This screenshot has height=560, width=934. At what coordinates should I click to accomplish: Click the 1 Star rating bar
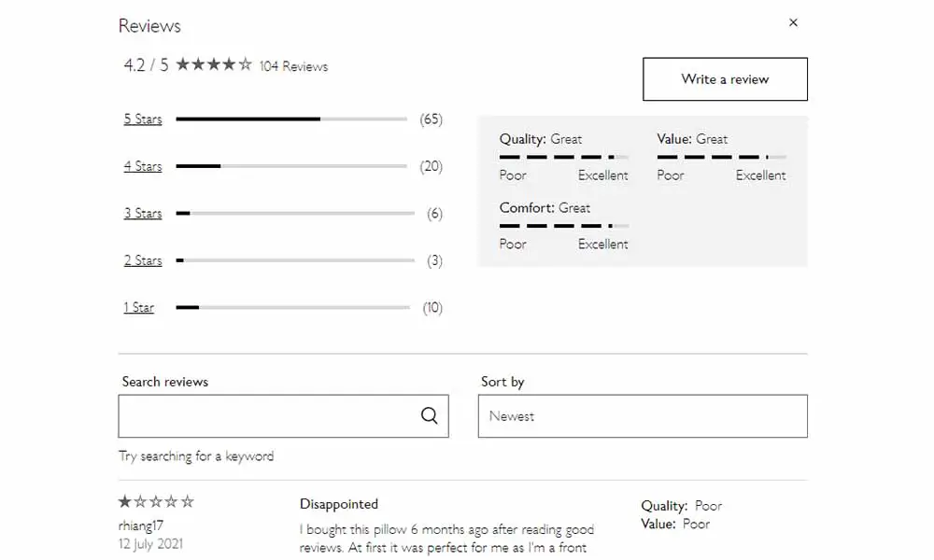pos(293,308)
